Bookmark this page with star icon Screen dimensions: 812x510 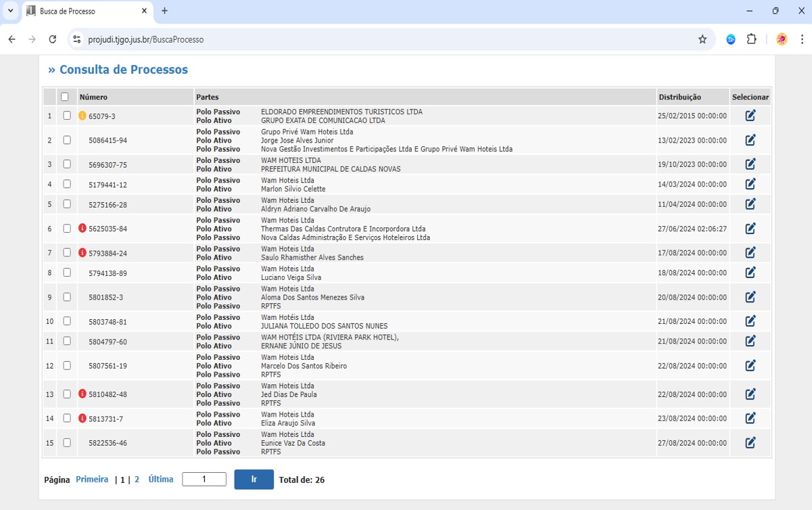click(702, 39)
